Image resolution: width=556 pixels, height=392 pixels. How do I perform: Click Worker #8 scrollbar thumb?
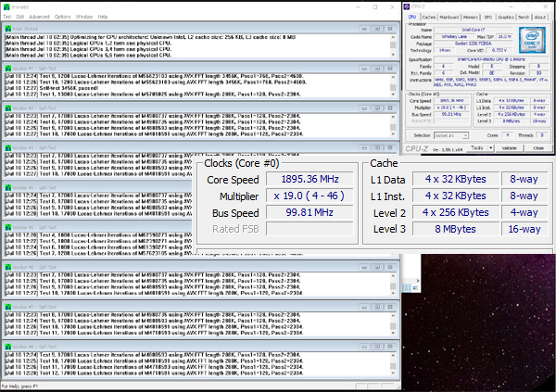point(393,366)
